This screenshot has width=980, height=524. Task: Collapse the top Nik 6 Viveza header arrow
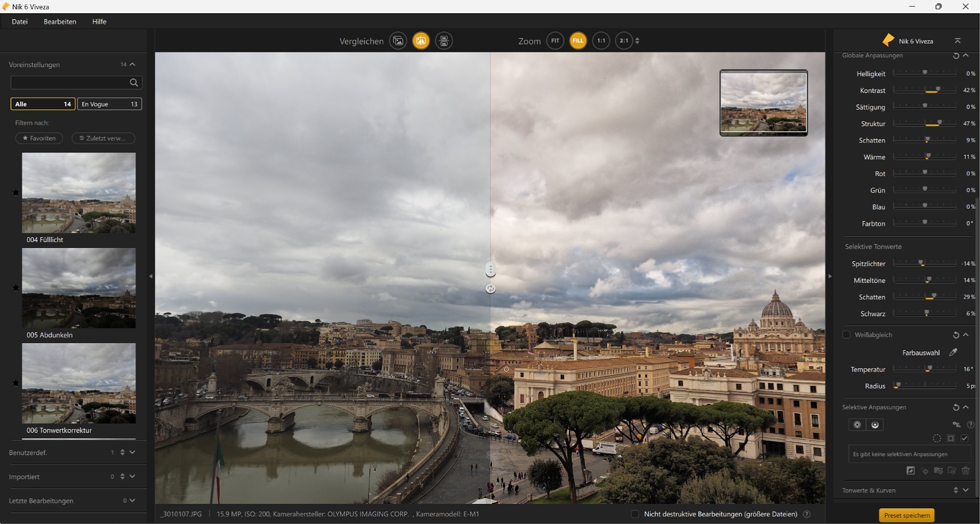point(957,41)
